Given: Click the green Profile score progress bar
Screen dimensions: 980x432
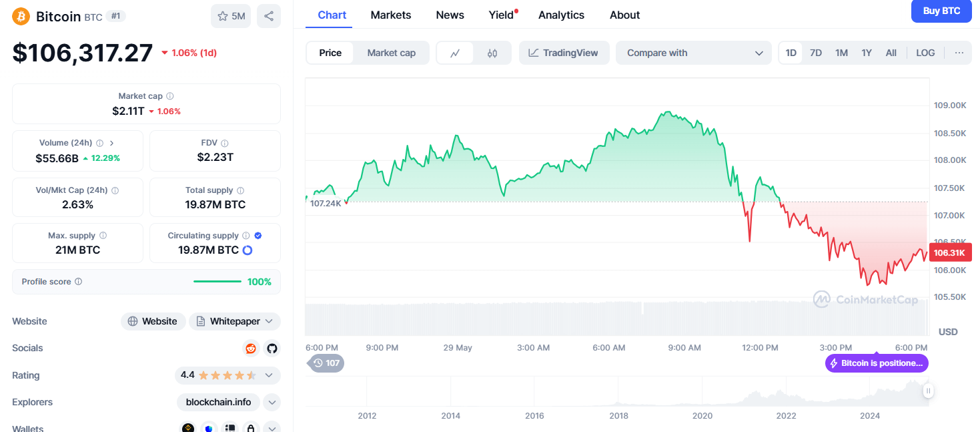Looking at the screenshot, I should (217, 282).
